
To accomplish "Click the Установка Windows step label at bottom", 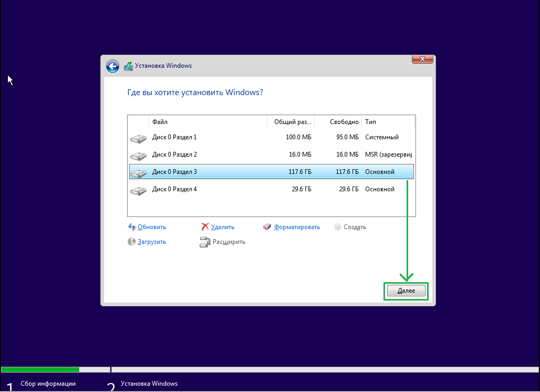I will click(149, 384).
